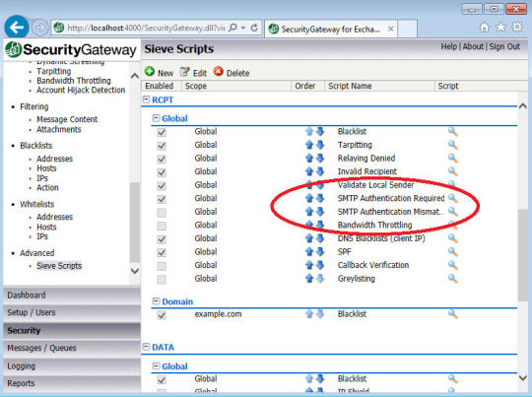This screenshot has height=397, width=532.
Task: Toggle Enabled checkbox for Invalid Recipient
Action: 162,172
